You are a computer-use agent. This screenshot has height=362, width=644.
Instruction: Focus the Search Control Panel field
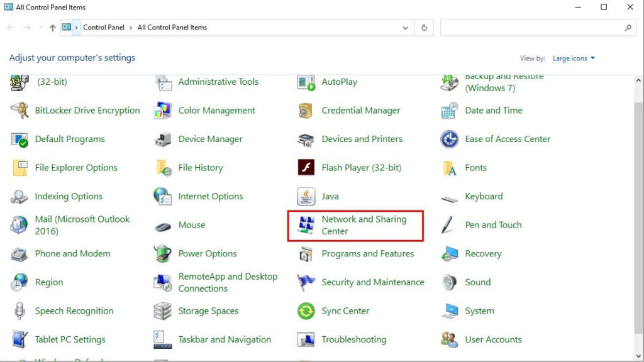click(538, 28)
